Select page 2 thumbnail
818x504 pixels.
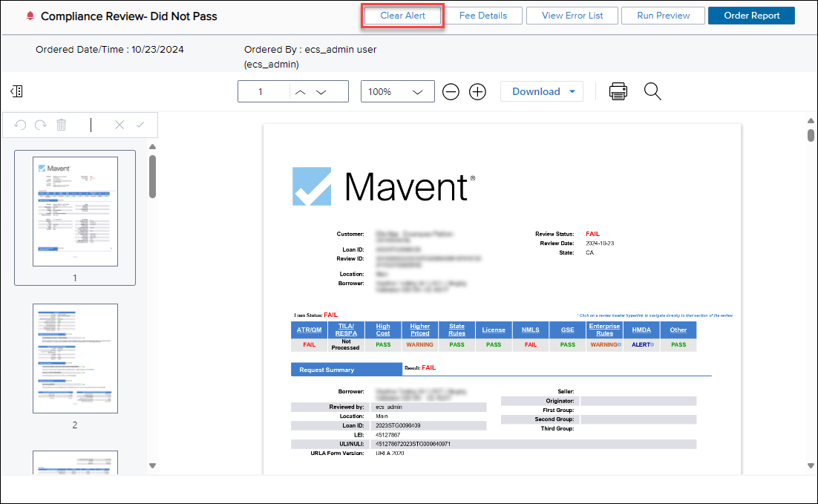click(75, 359)
